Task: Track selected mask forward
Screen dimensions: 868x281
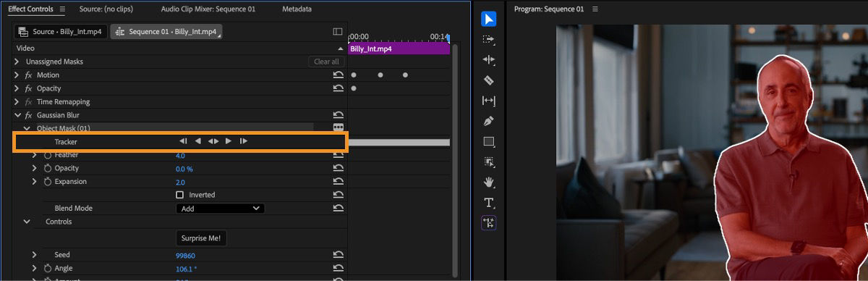Action: (229, 141)
